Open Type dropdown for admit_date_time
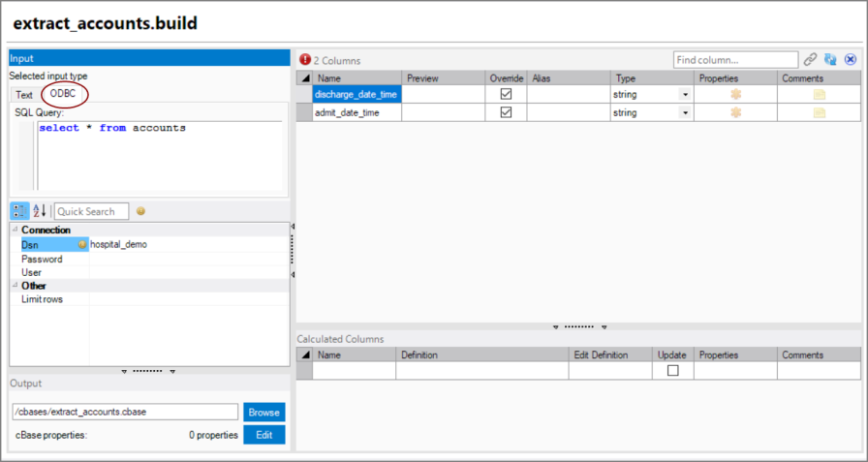This screenshot has width=868, height=462. pos(685,113)
